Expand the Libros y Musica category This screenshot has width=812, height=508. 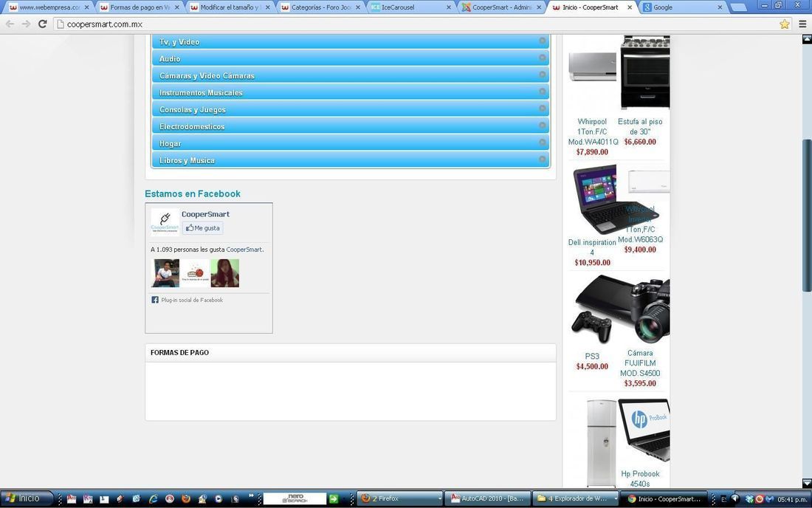click(x=351, y=160)
